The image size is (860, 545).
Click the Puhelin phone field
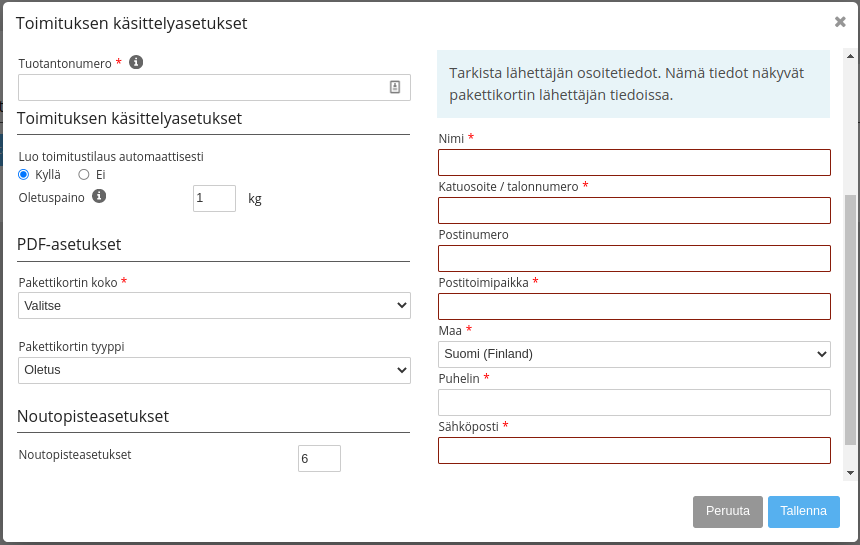click(634, 402)
